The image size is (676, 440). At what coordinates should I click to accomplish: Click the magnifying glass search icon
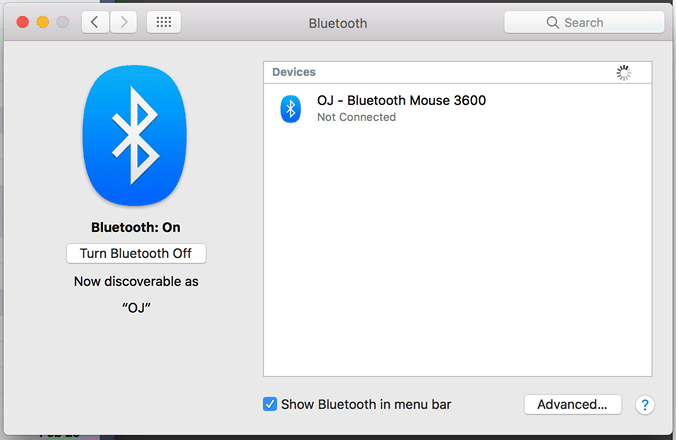coord(553,22)
